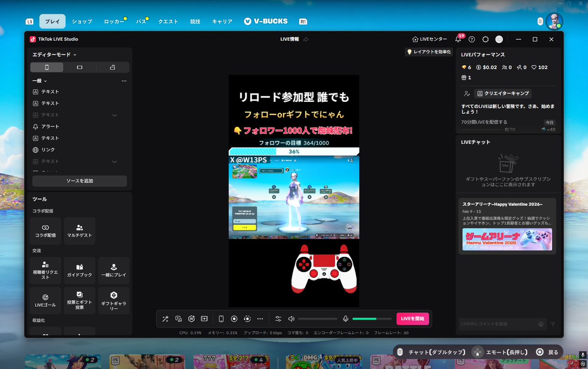The height and width of the screenshot is (369, 588).
Task: Open the ゲームアリーナ Happy Valentine banner
Action: click(x=507, y=239)
